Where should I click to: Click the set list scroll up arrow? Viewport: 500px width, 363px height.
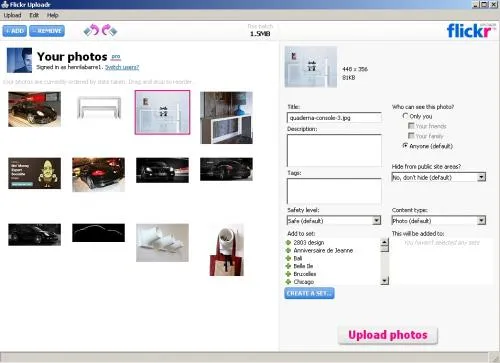pyautogui.click(x=384, y=242)
